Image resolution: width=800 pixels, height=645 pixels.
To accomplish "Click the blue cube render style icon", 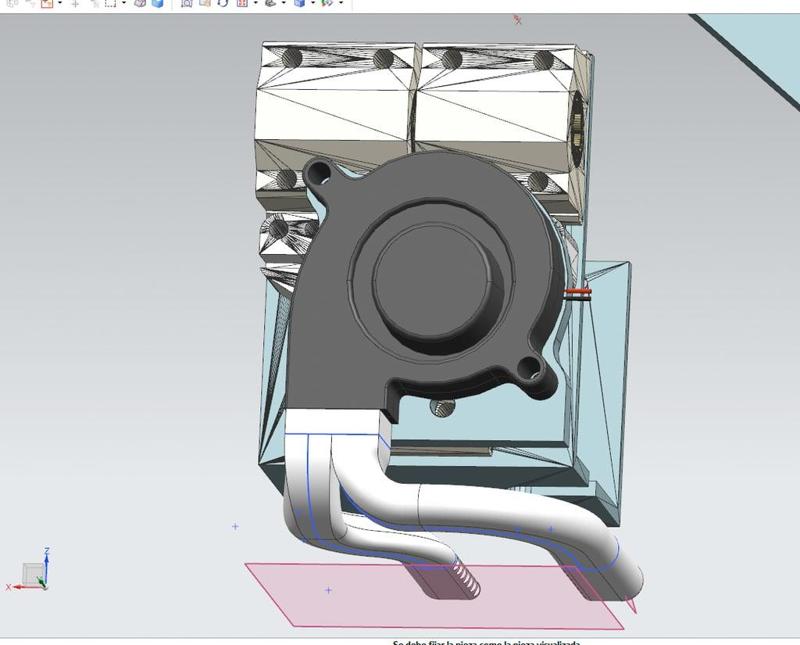I will (299, 3).
